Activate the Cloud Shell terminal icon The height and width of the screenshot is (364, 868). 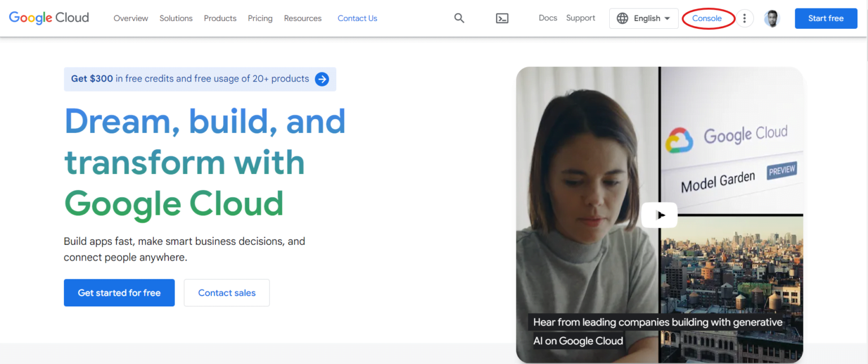click(x=502, y=18)
